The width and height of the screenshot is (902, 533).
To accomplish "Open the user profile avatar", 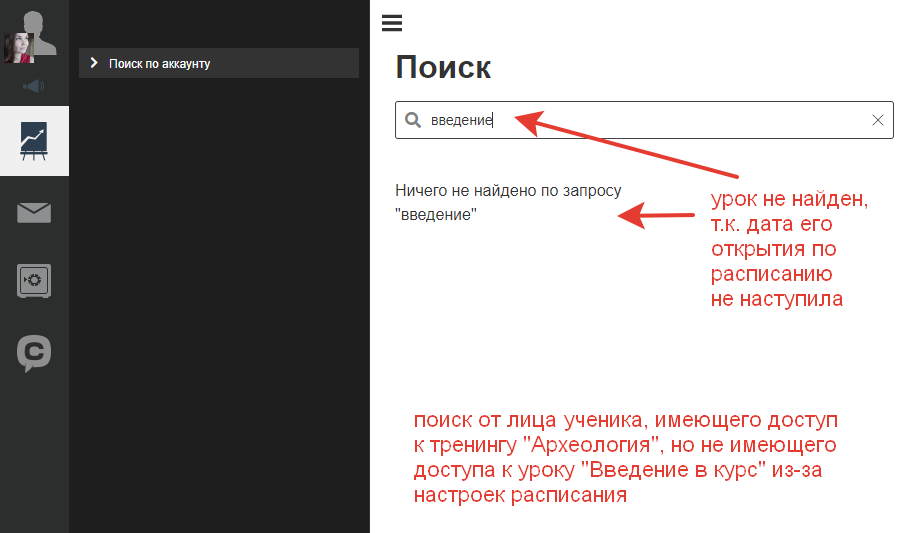I will coord(30,37).
